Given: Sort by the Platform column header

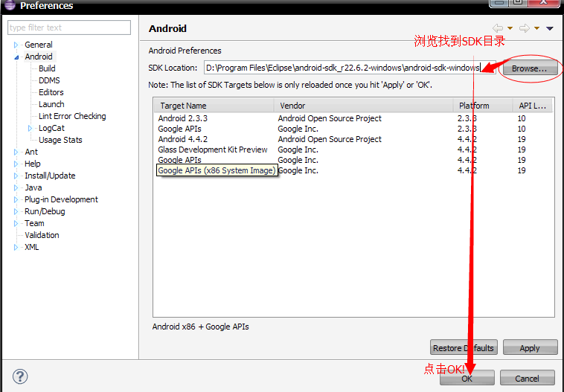Looking at the screenshot, I should (483, 106).
